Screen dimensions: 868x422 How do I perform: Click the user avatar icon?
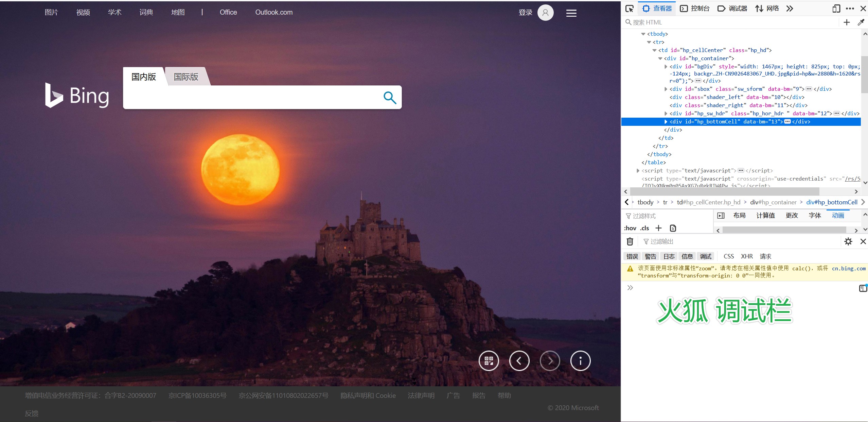click(x=545, y=13)
